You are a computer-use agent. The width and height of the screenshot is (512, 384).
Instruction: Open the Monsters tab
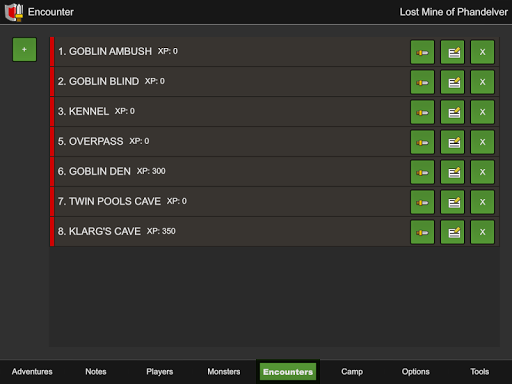224,372
